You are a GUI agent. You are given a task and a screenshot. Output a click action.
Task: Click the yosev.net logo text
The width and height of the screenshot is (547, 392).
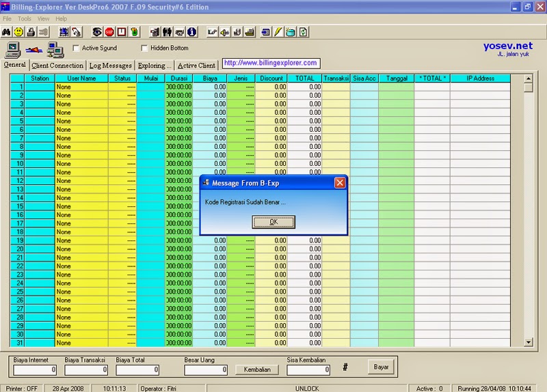tap(507, 46)
